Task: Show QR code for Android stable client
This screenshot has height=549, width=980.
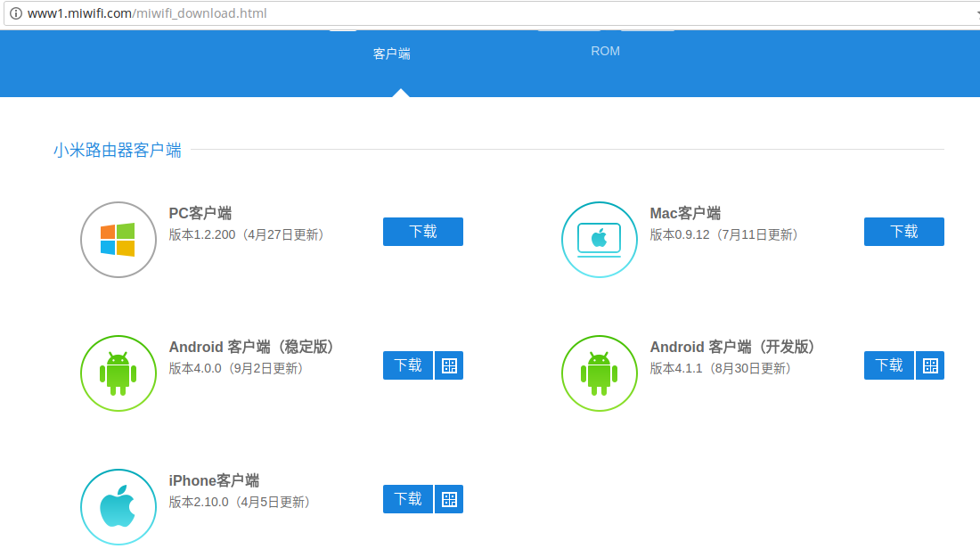Action: pyautogui.click(x=449, y=365)
